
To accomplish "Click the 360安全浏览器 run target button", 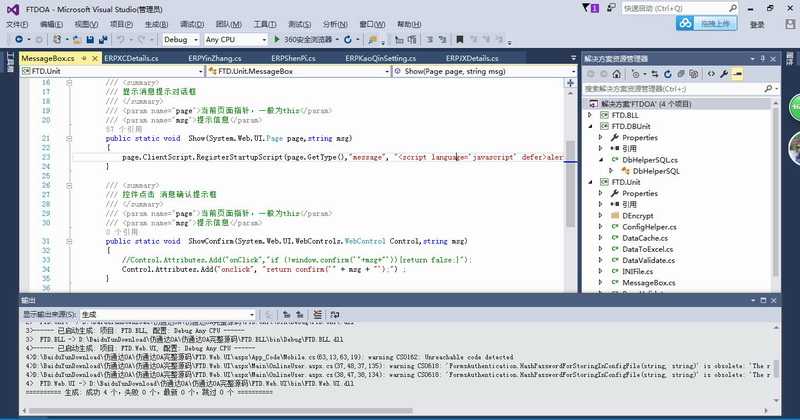I will (x=308, y=39).
